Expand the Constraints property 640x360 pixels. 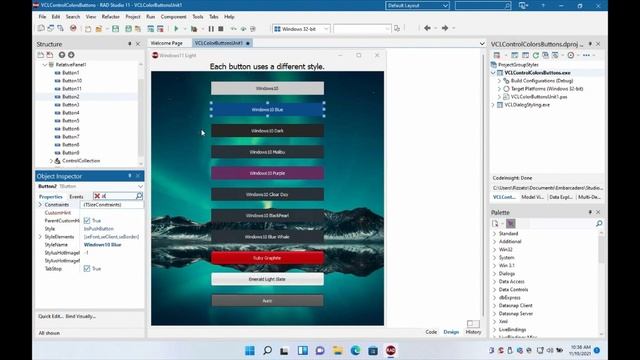tap(40, 204)
